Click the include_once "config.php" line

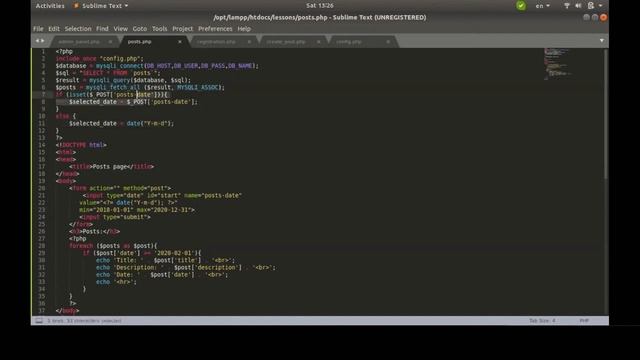click(100, 59)
